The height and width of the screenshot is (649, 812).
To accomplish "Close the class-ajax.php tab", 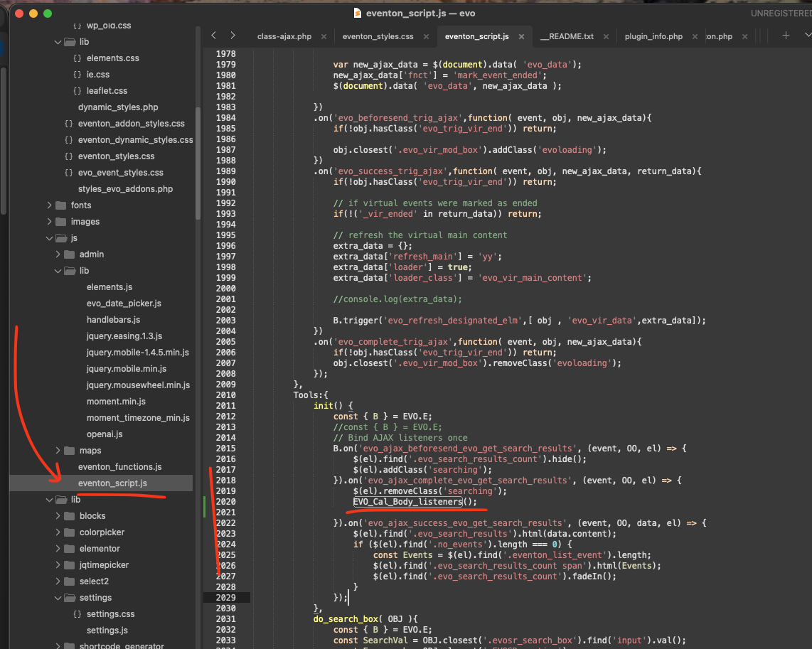I will [x=324, y=36].
